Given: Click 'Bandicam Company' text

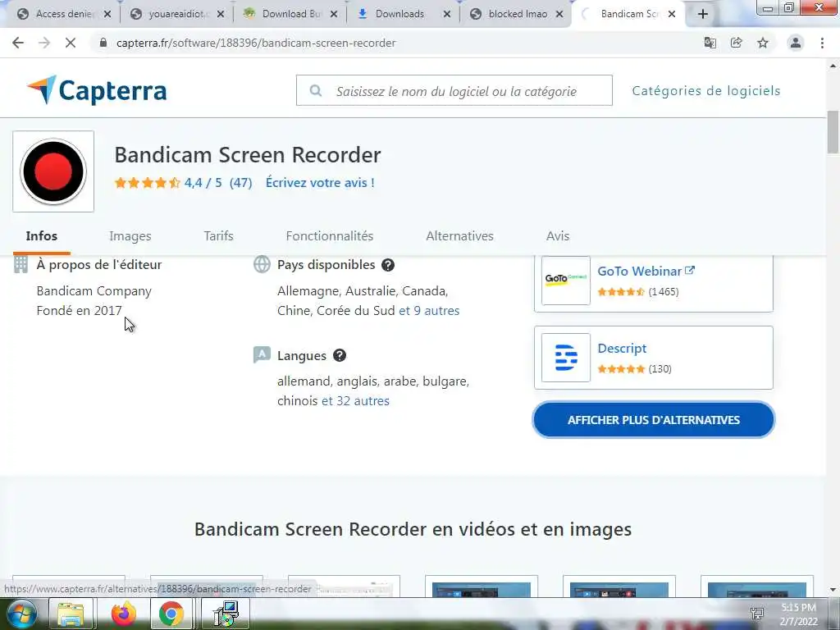Looking at the screenshot, I should 94,291.
